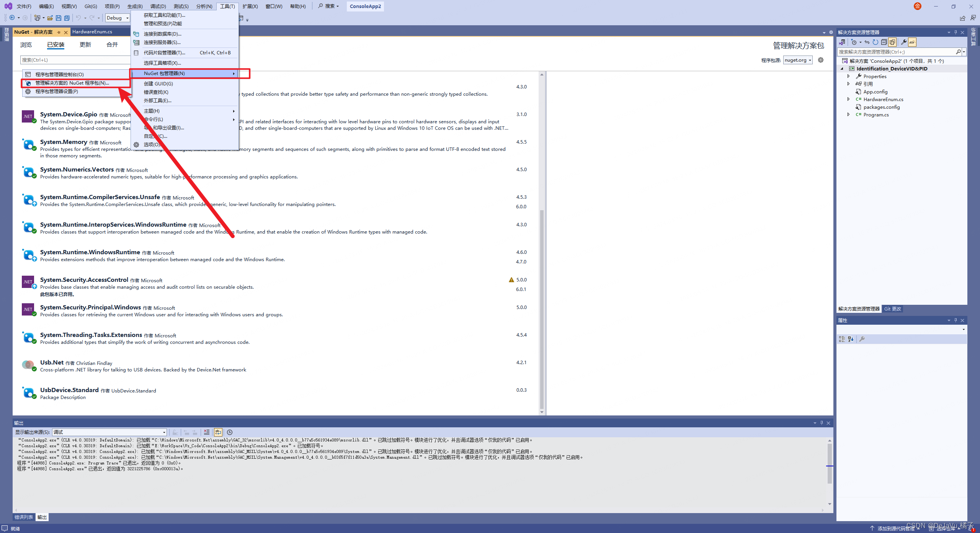
Task: Select packages.config in Solution Explorer
Action: coord(881,107)
